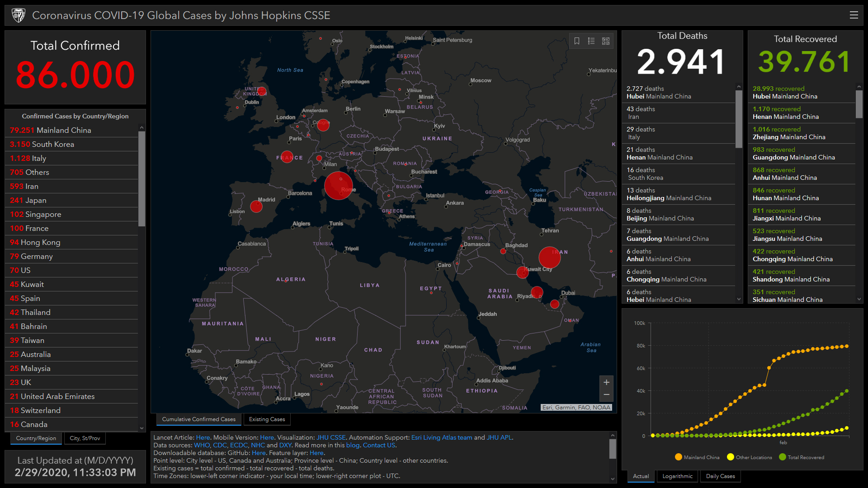Switch to Existing Cases tab

[x=267, y=419]
